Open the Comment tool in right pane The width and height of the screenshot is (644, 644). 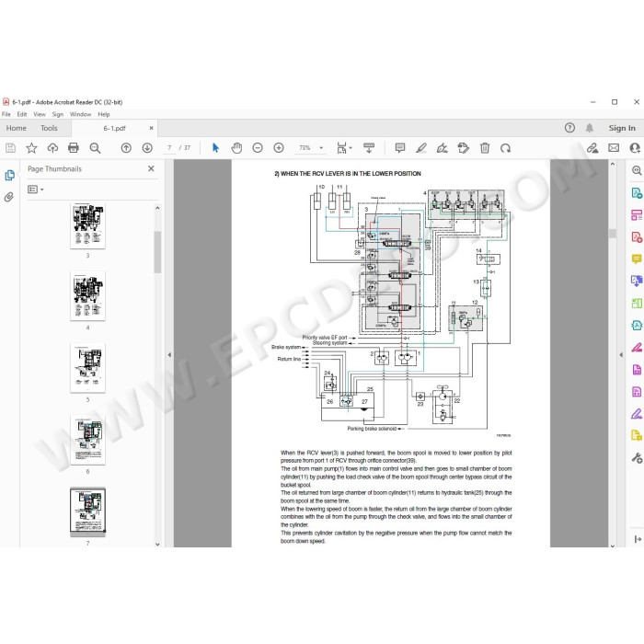pyautogui.click(x=637, y=259)
